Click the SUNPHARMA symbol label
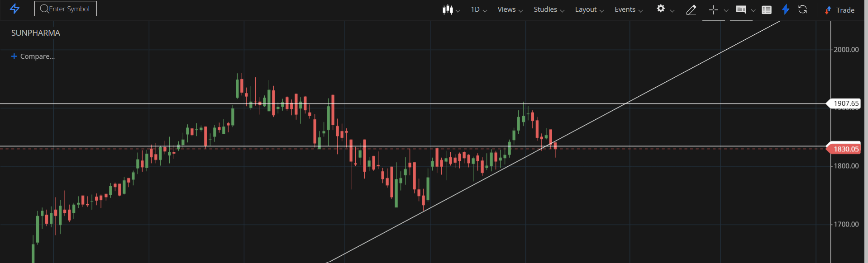Viewport: 868px width, 263px height. click(36, 33)
